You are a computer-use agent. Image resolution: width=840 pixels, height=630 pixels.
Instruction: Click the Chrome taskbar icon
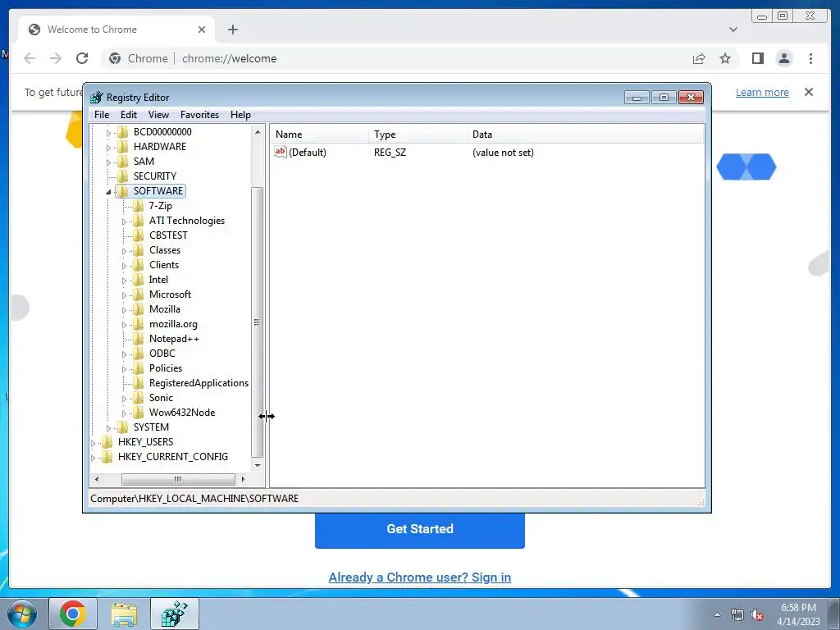(x=73, y=614)
